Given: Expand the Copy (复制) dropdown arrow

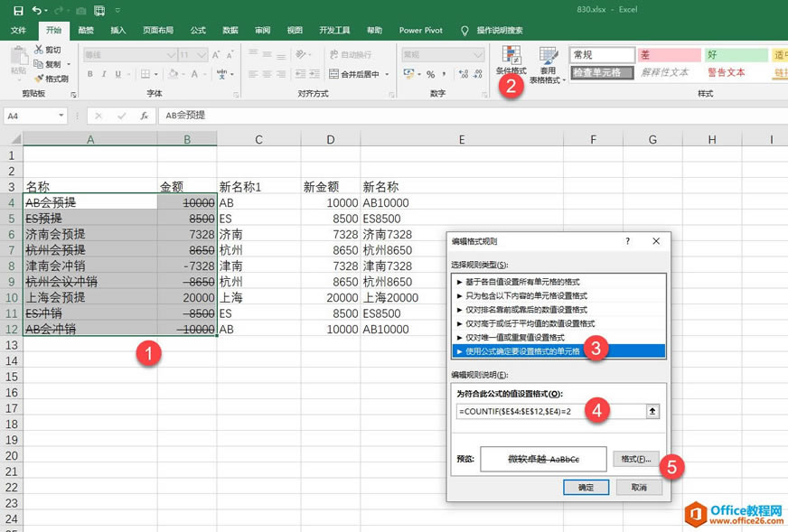Looking at the screenshot, I should (x=69, y=64).
